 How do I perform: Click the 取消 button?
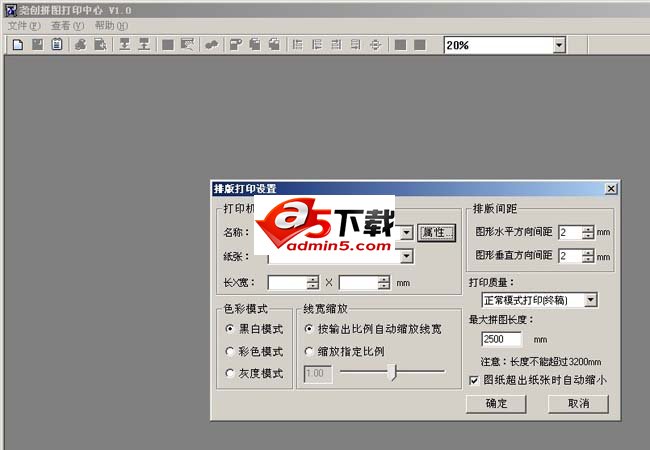(578, 404)
